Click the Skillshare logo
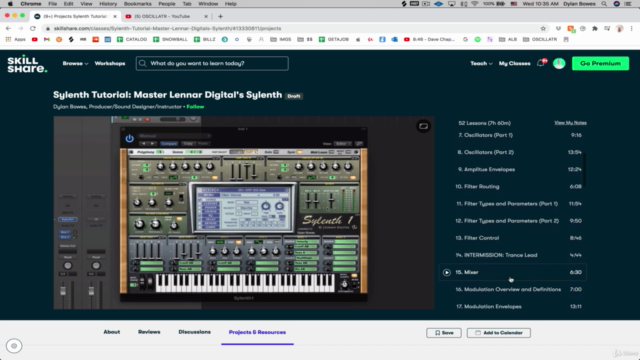The image size is (640, 360). [27, 64]
